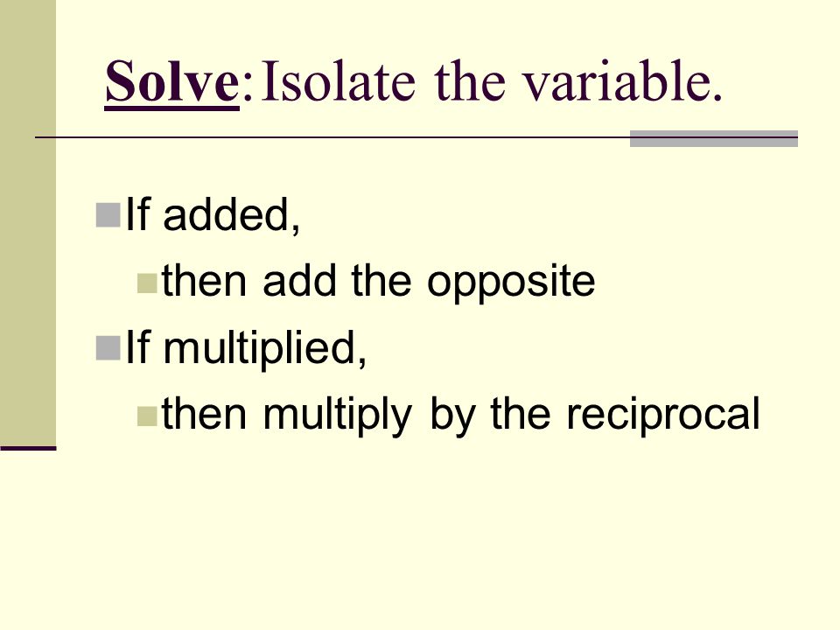Click the colon after Solve
Viewport: 840px width, 630px height.
point(247,87)
